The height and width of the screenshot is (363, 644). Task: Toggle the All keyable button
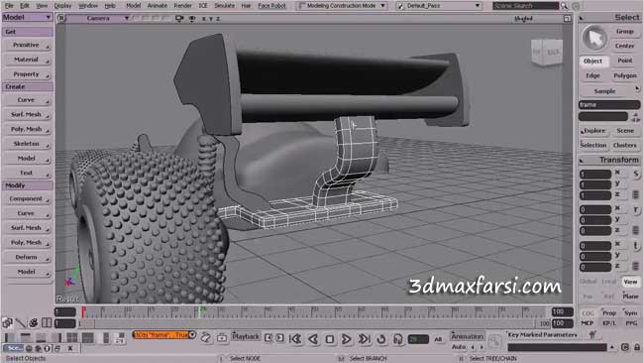coord(438,339)
